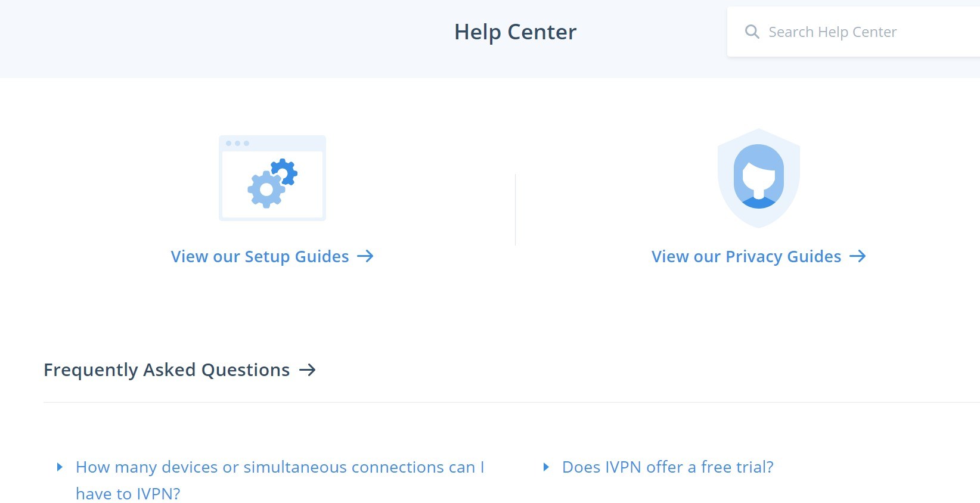Click the arrow after Frequently Asked Questions
Screen dimensions: 980x503
[308, 370]
